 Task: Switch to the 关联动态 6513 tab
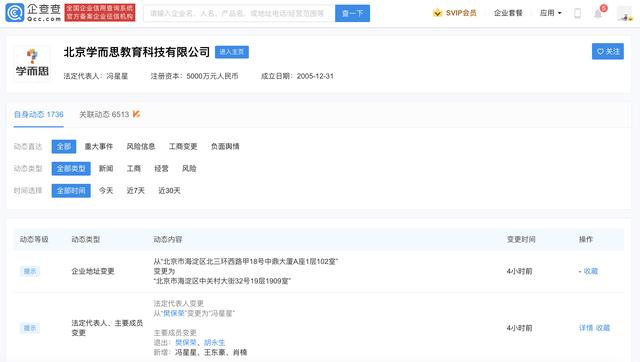pos(104,114)
